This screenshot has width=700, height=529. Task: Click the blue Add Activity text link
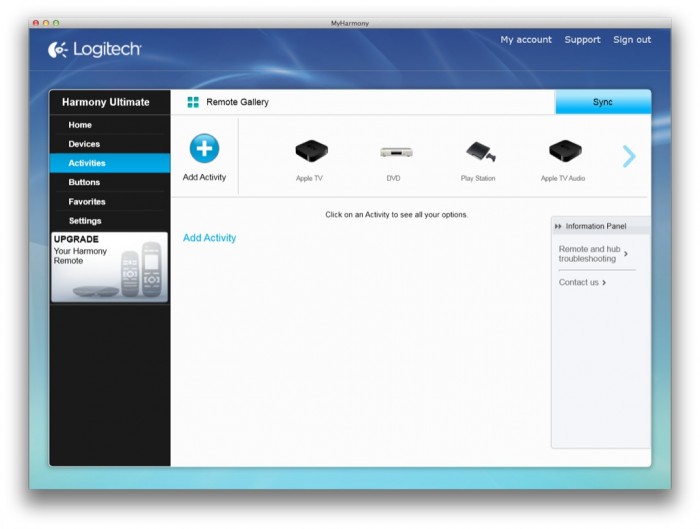pyautogui.click(x=209, y=238)
